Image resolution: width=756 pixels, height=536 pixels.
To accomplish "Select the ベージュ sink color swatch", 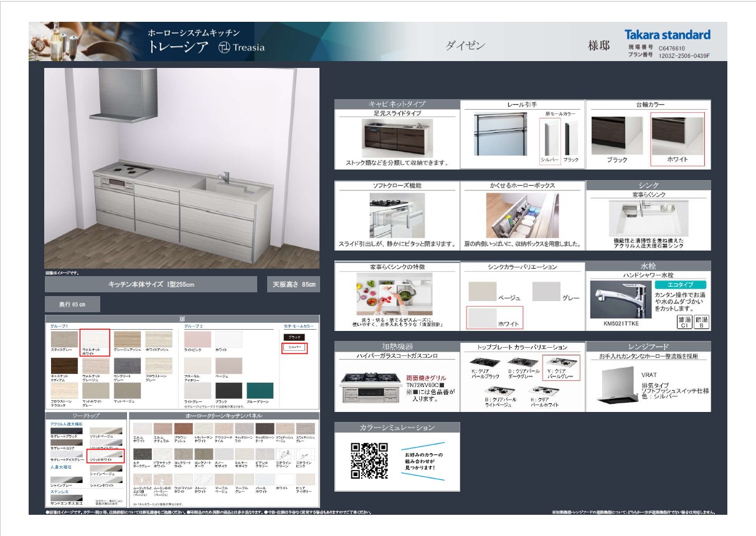I will click(482, 291).
